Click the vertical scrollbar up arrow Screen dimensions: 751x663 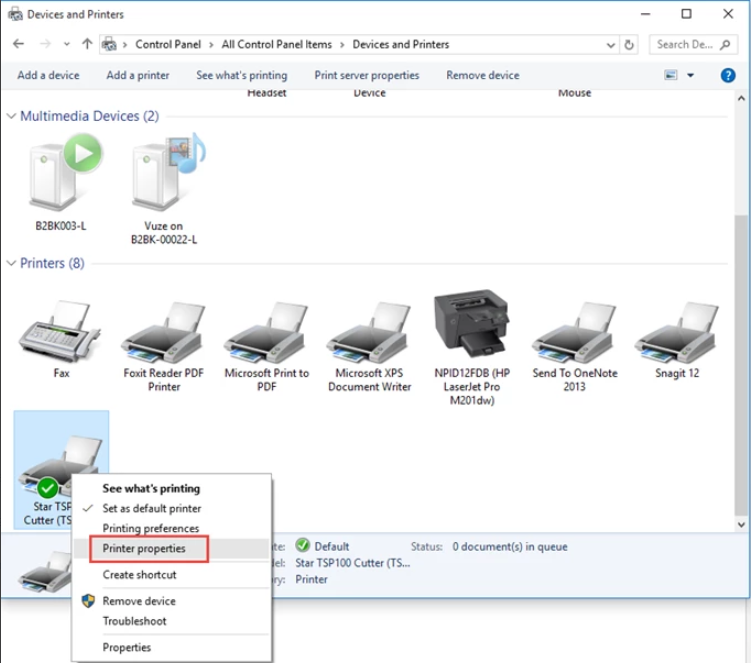pos(741,98)
